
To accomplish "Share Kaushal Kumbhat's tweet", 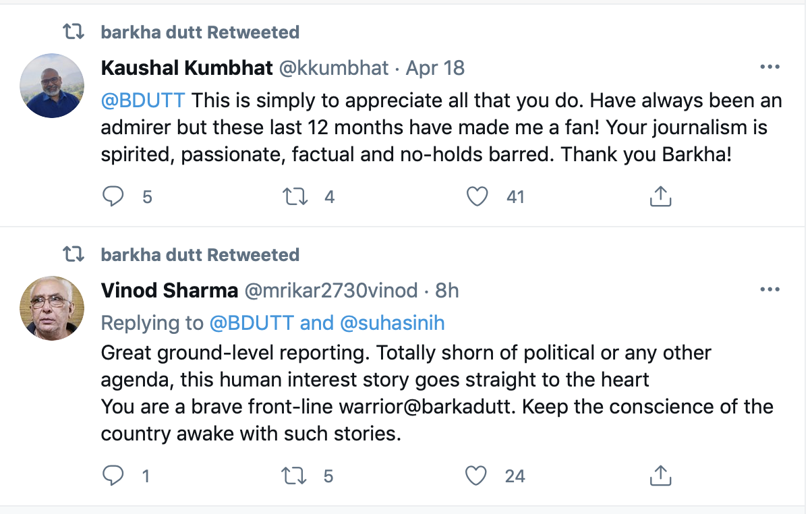I will (660, 197).
